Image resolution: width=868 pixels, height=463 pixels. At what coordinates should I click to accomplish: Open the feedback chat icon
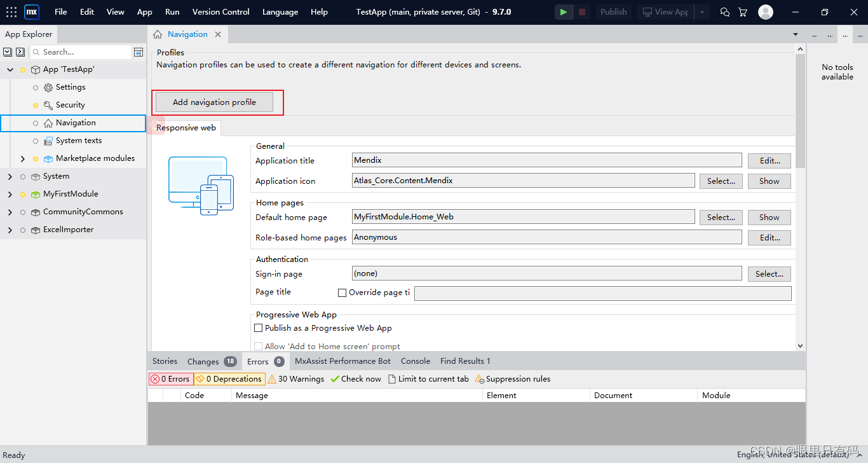725,12
